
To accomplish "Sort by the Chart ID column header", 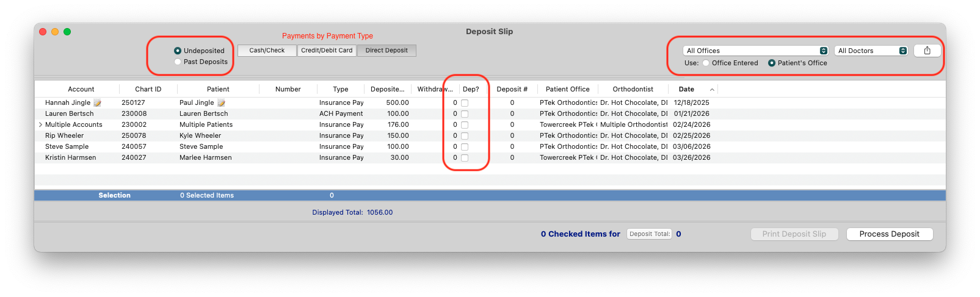I will [148, 89].
